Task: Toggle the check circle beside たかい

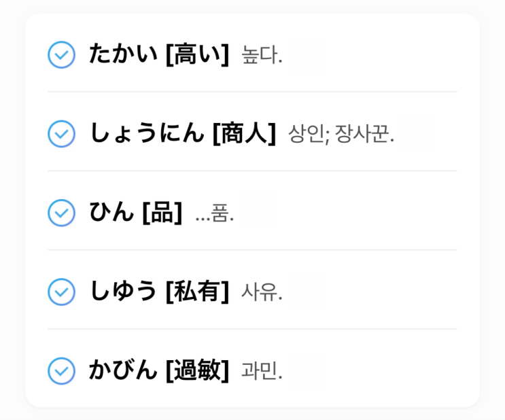Action: point(62,54)
